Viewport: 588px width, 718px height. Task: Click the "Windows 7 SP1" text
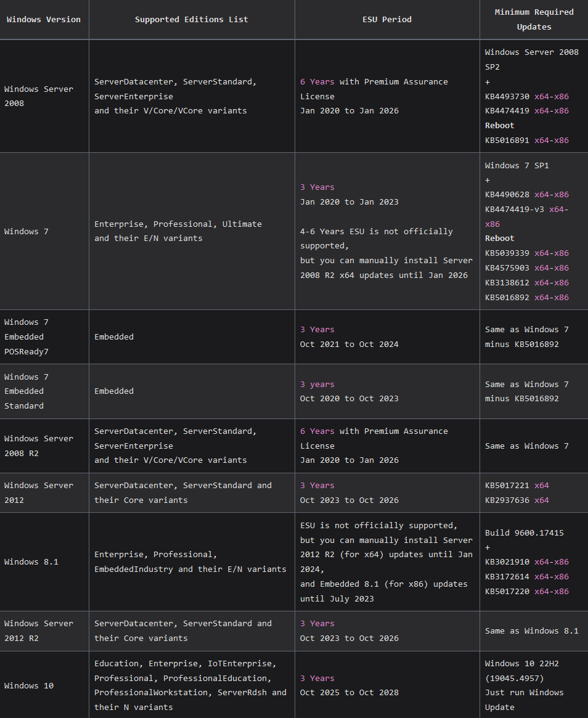pyautogui.click(x=517, y=166)
